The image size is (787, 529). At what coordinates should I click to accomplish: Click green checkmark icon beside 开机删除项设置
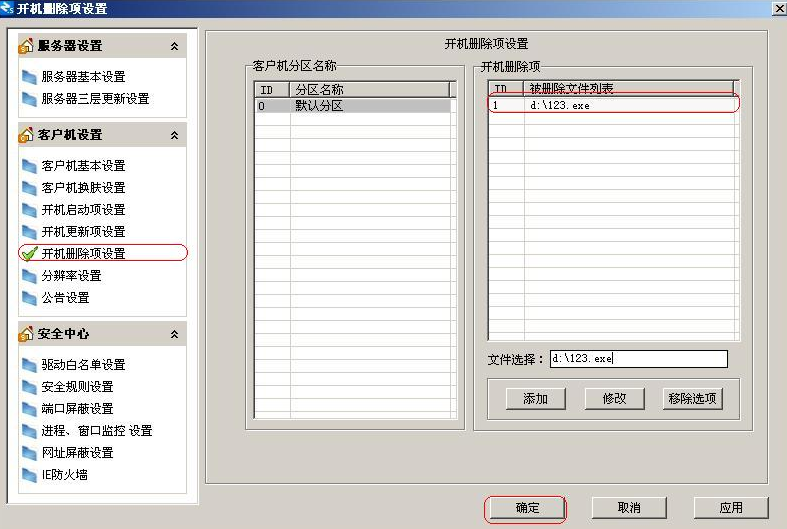30,253
